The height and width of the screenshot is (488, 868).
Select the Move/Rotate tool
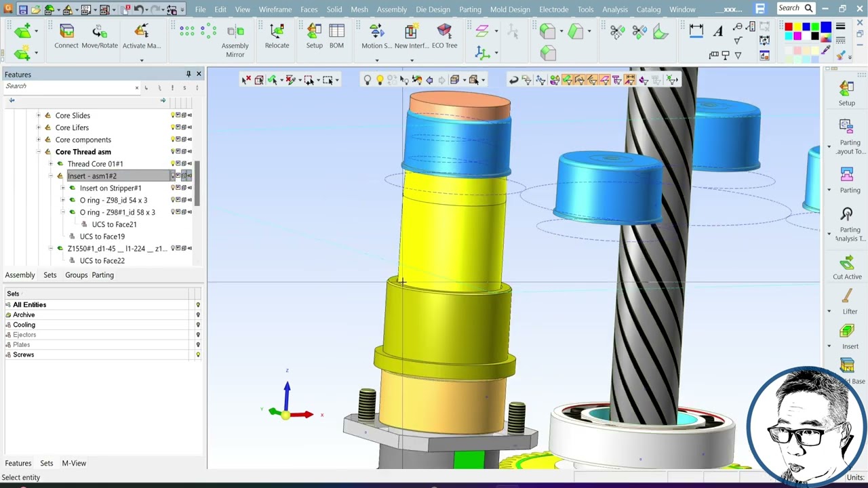click(x=100, y=37)
